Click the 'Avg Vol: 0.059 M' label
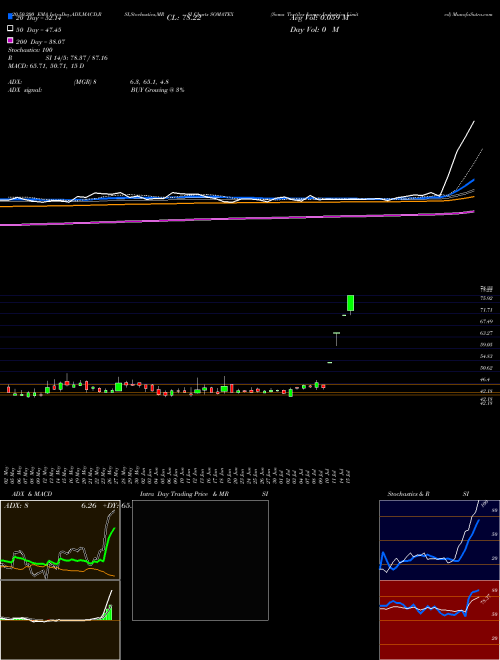 (x=319, y=18)
